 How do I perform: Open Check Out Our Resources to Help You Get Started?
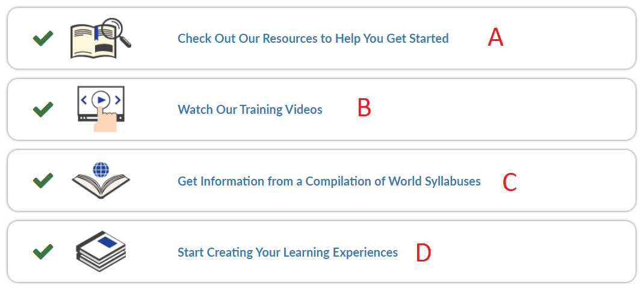tap(313, 39)
